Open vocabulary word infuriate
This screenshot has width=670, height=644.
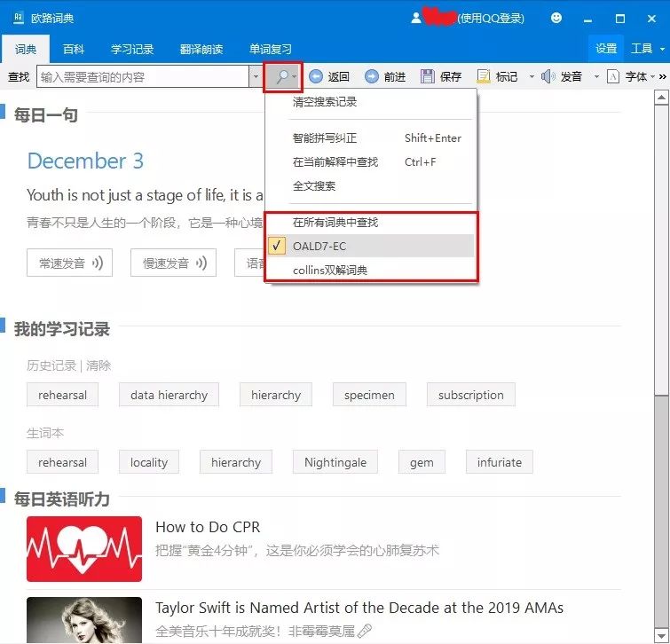(500, 462)
